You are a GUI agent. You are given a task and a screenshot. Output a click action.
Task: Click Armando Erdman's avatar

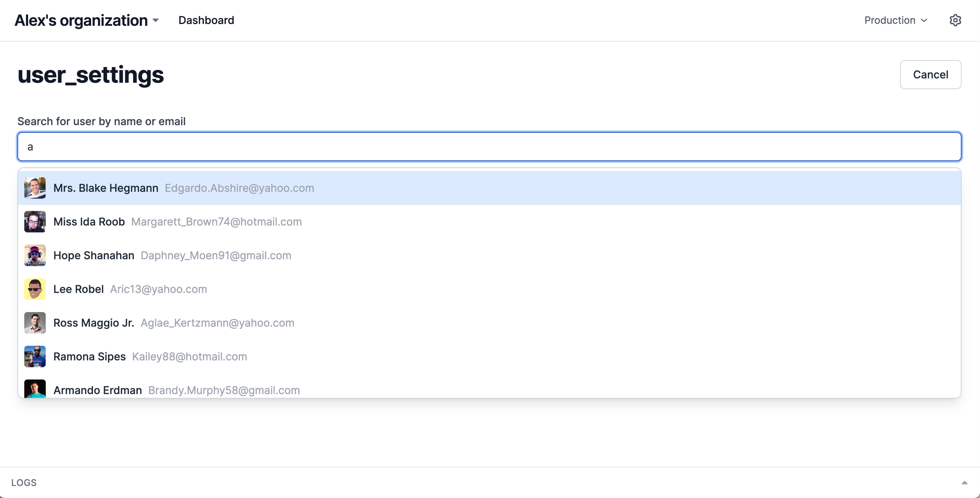tap(35, 389)
